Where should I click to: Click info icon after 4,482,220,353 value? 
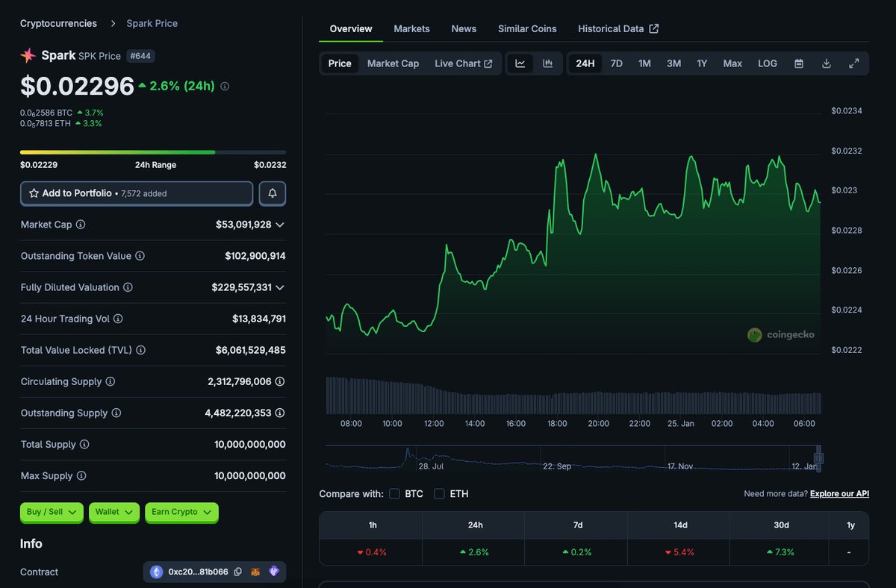[x=280, y=413]
